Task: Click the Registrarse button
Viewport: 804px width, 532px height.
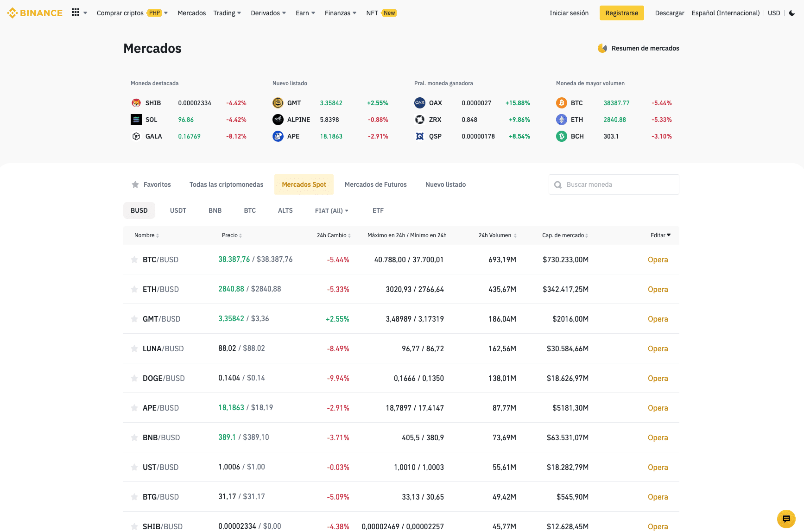Action: (622, 13)
